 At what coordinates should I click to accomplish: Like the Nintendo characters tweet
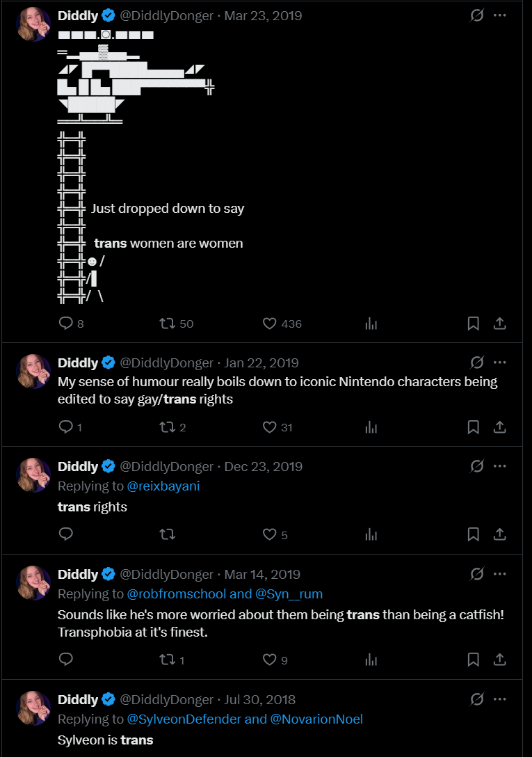(270, 427)
